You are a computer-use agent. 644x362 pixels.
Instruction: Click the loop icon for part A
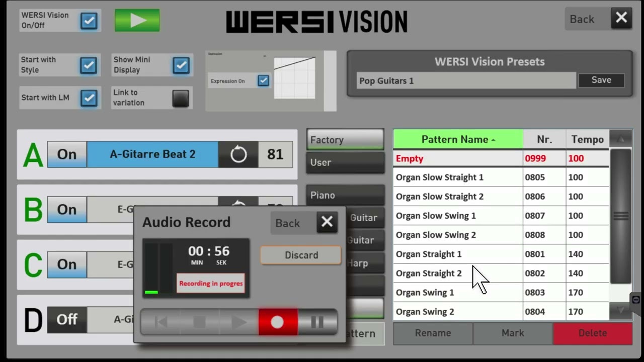coord(238,154)
